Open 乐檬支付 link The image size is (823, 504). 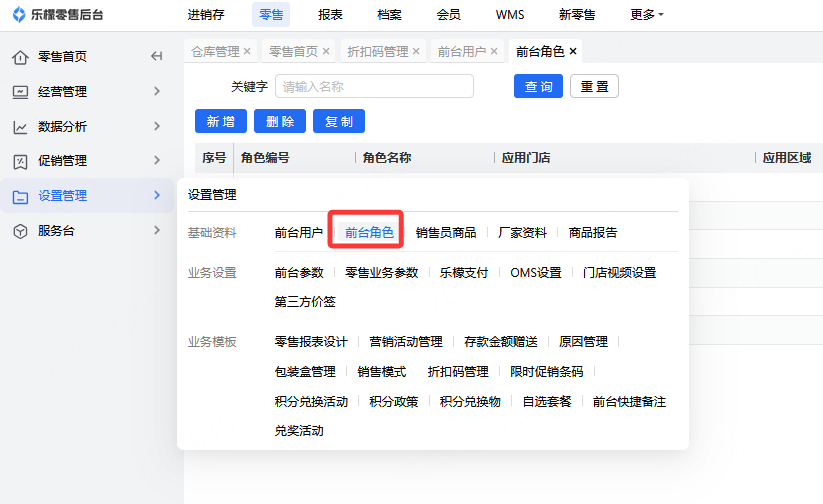[x=464, y=272]
